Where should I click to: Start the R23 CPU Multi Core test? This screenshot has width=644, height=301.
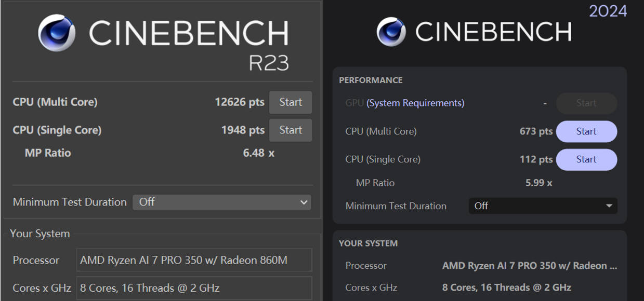290,102
